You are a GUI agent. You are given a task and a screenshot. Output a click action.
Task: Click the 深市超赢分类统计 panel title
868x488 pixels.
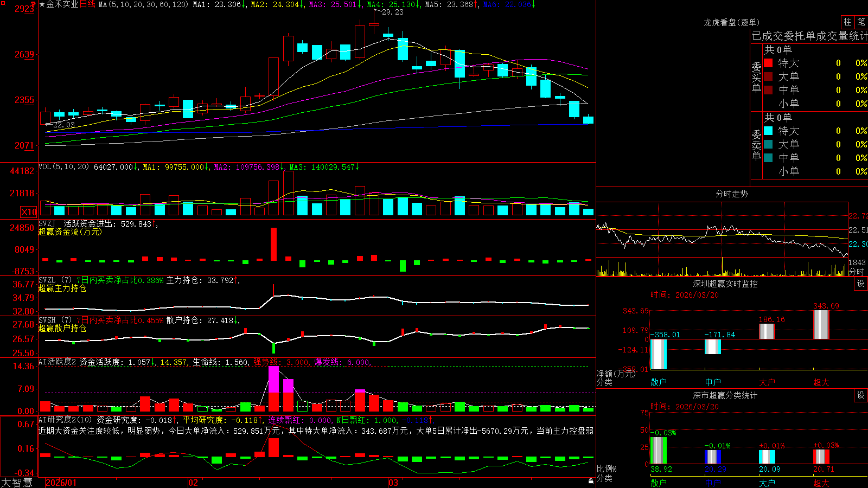(725, 395)
